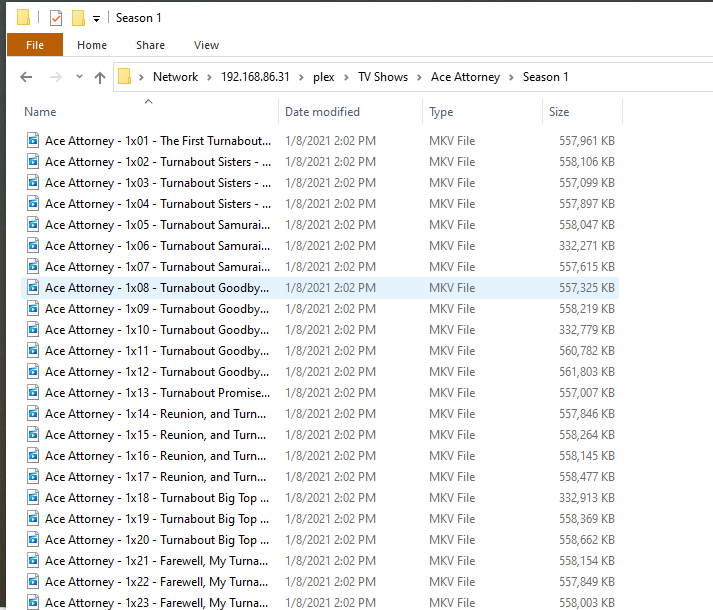Image resolution: width=713 pixels, height=610 pixels.
Task: Open the View ribbon tab
Action: click(206, 45)
